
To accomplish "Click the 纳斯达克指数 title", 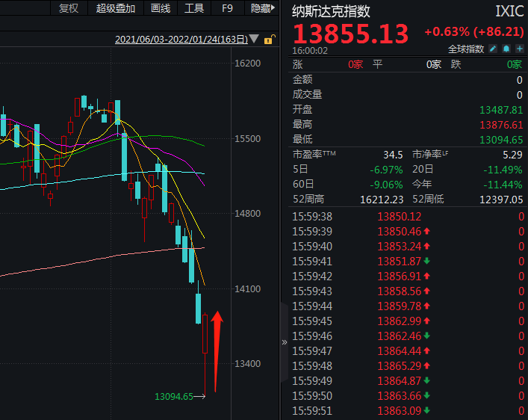I will tap(331, 11).
